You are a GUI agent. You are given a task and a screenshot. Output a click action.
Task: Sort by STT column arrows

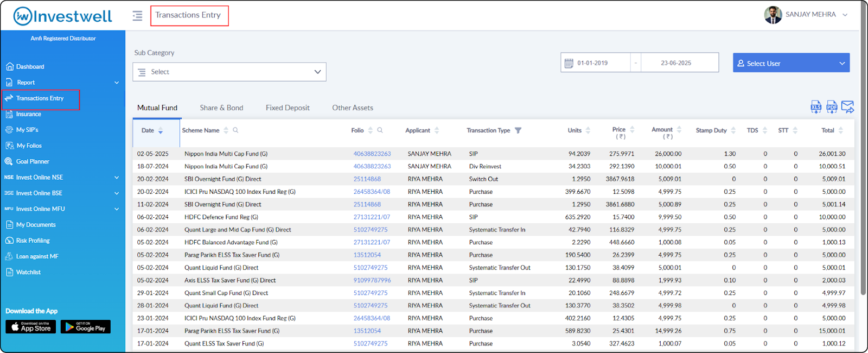point(795,130)
